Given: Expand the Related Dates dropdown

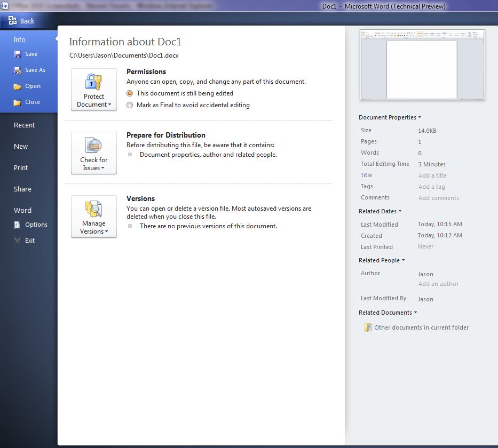Looking at the screenshot, I should click(x=380, y=211).
